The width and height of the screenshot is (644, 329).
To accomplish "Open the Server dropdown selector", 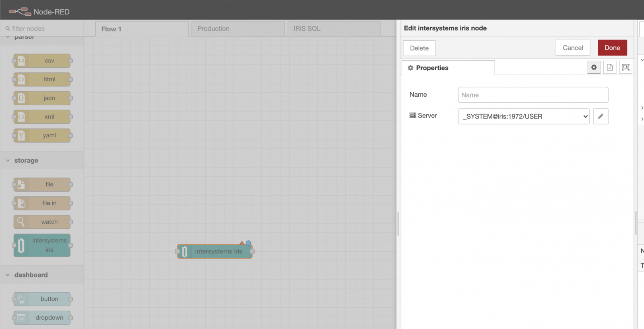I will click(x=524, y=116).
